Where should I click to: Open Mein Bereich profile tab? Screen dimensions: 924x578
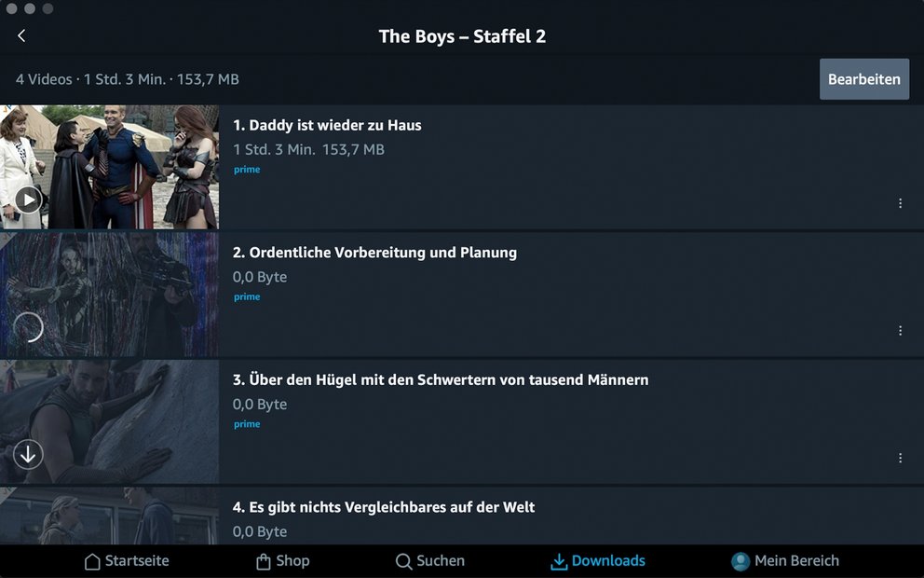pos(785,561)
